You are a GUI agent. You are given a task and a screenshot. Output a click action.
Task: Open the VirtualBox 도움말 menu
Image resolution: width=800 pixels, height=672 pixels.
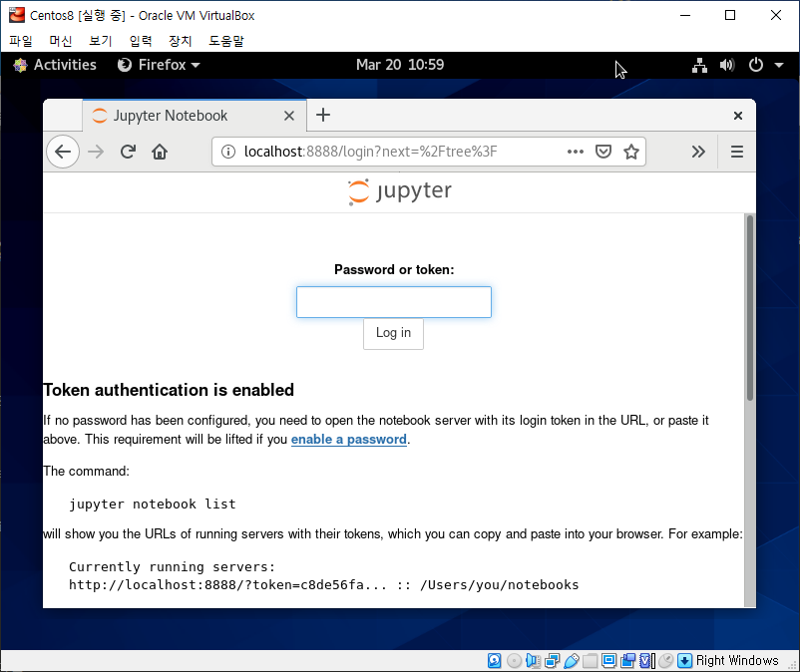(226, 41)
